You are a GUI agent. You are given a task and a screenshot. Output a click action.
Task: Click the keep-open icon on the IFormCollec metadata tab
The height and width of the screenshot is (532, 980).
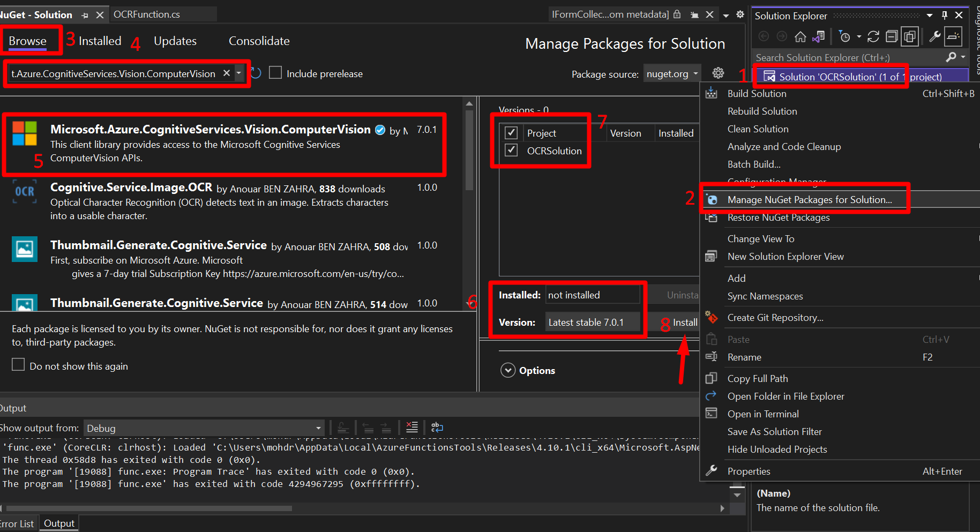click(694, 14)
